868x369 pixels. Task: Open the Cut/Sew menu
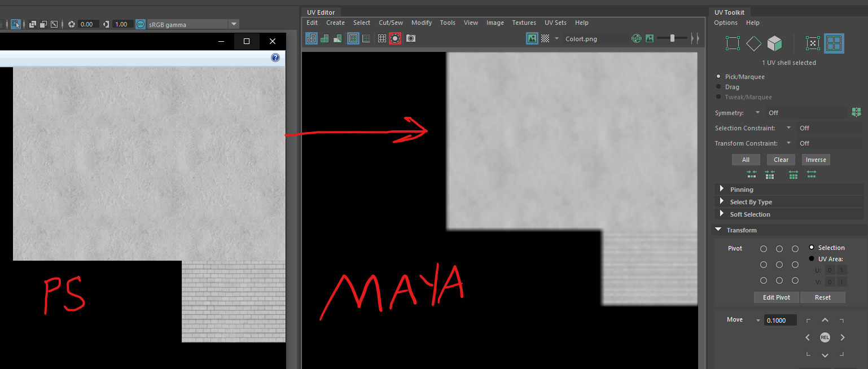(x=391, y=23)
